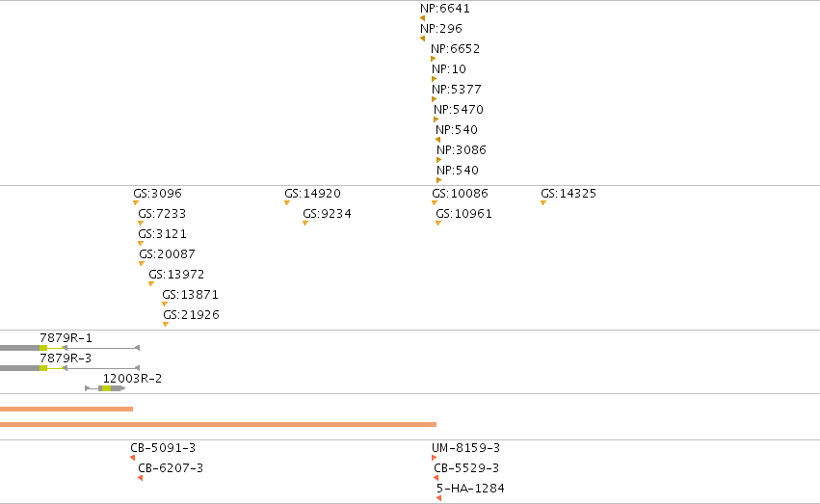Open the GS:20087 feature label
The width and height of the screenshot is (820, 504).
tap(168, 254)
